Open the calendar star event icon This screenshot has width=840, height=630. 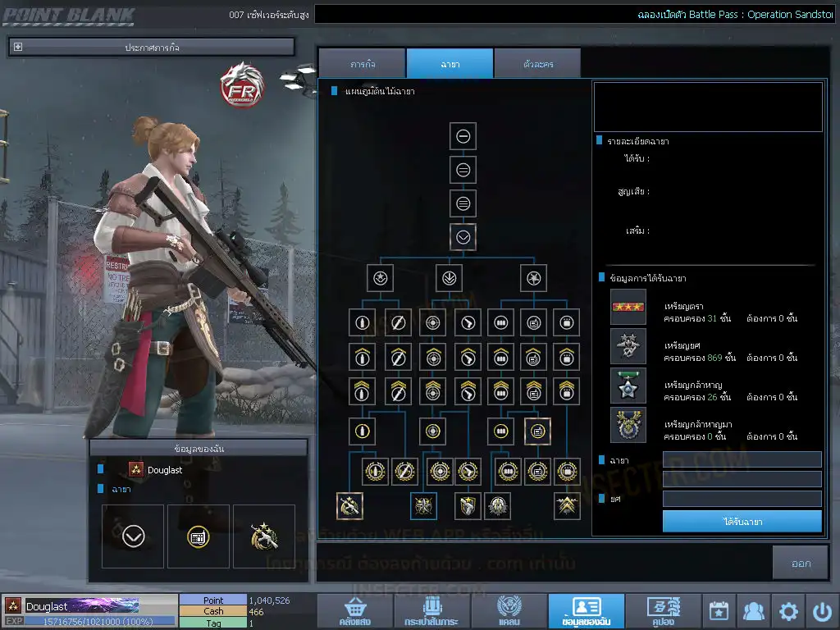tap(718, 611)
